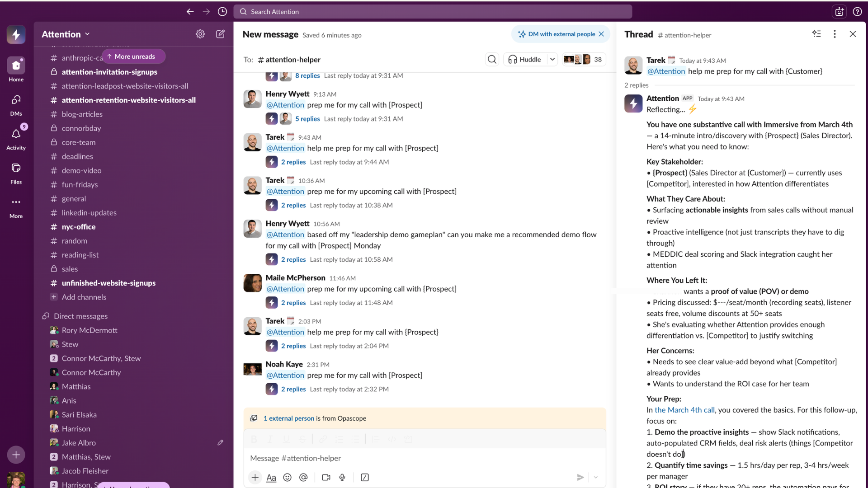Click search-in-channel magnifier icon
The image size is (868, 488).
[492, 59]
